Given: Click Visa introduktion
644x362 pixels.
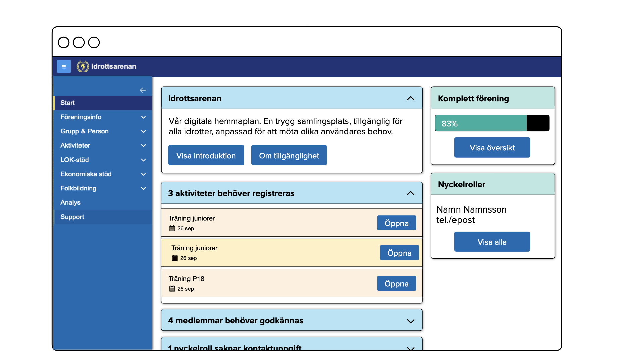Looking at the screenshot, I should 206,155.
